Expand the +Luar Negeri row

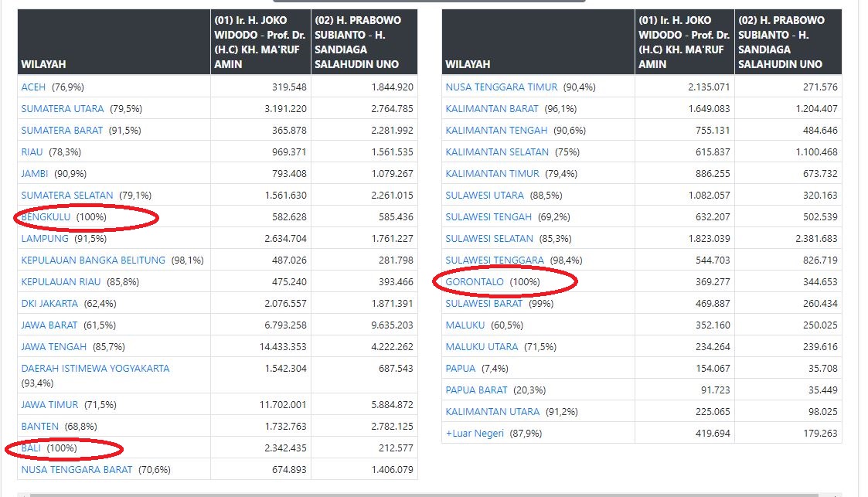tap(474, 434)
